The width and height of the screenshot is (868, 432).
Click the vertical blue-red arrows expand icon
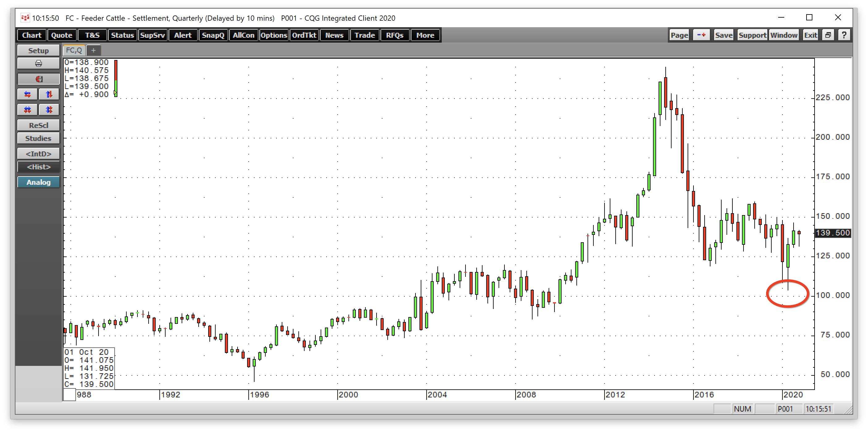[x=49, y=94]
